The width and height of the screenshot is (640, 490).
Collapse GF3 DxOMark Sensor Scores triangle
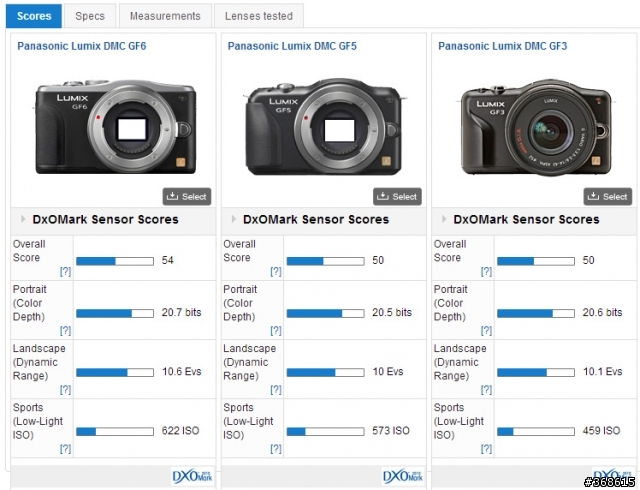pos(444,219)
